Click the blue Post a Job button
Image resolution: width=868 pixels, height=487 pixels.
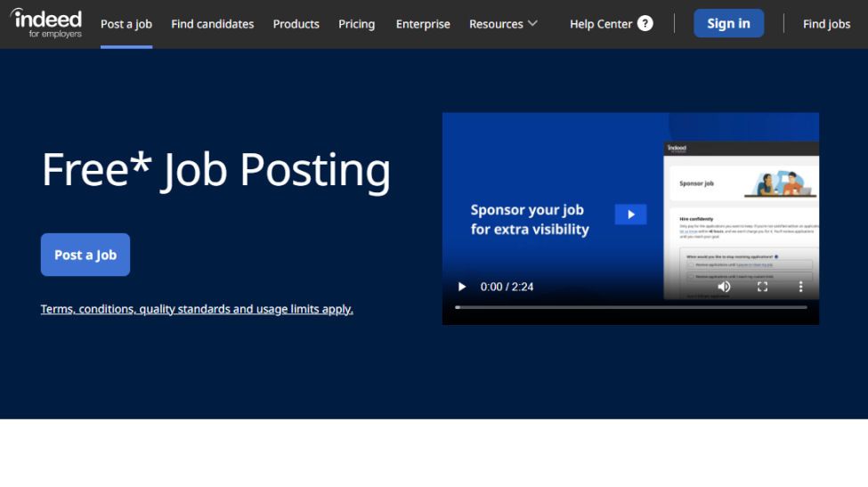tap(85, 255)
